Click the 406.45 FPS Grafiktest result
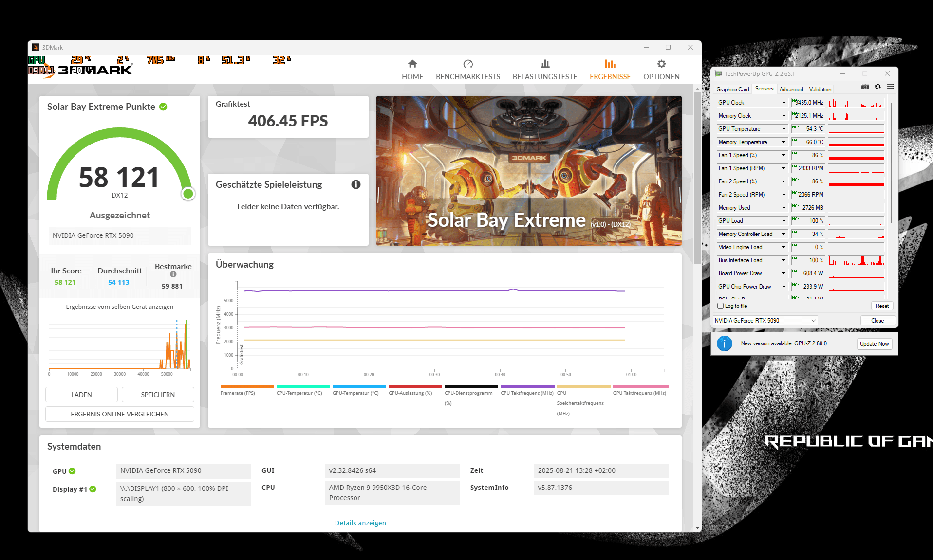Viewport: 933px width, 560px height. tap(288, 121)
